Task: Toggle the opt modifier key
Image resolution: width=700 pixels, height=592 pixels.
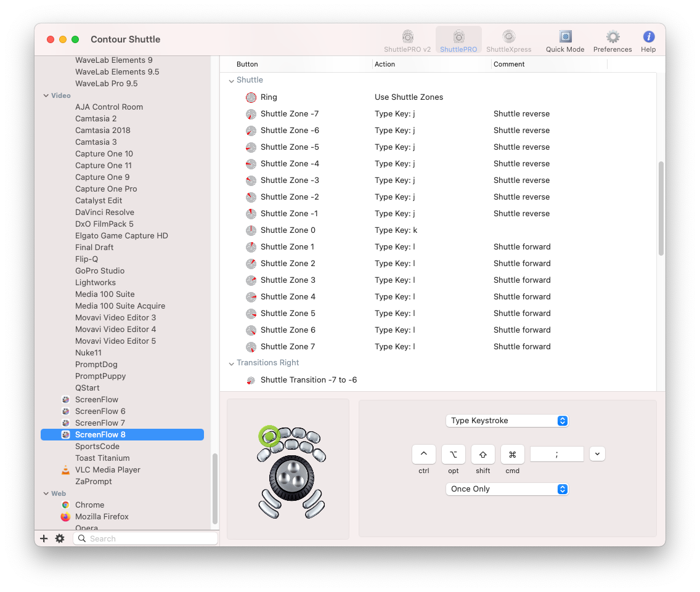Action: pyautogui.click(x=453, y=454)
